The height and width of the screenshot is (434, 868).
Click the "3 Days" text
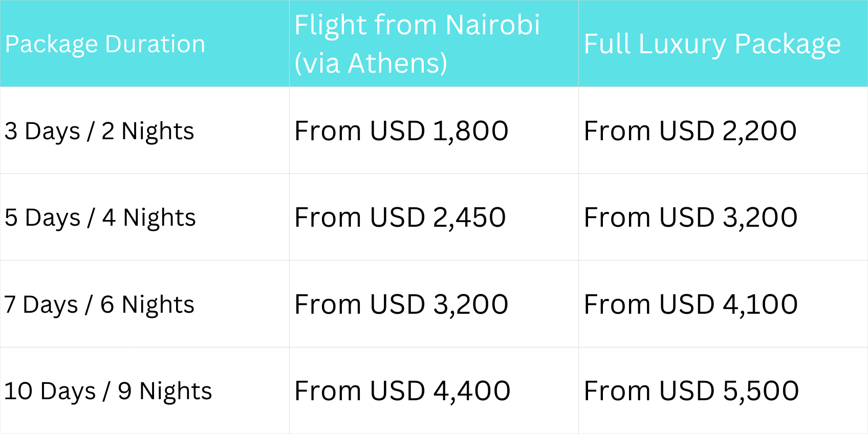tap(42, 131)
